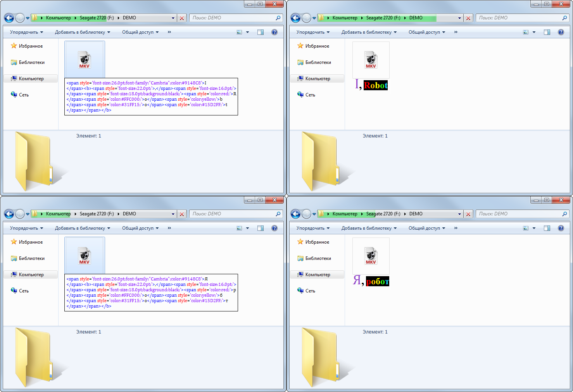
Task: Click Seagate 2720 (F:) breadcrumb, top-right window
Action: click(383, 18)
